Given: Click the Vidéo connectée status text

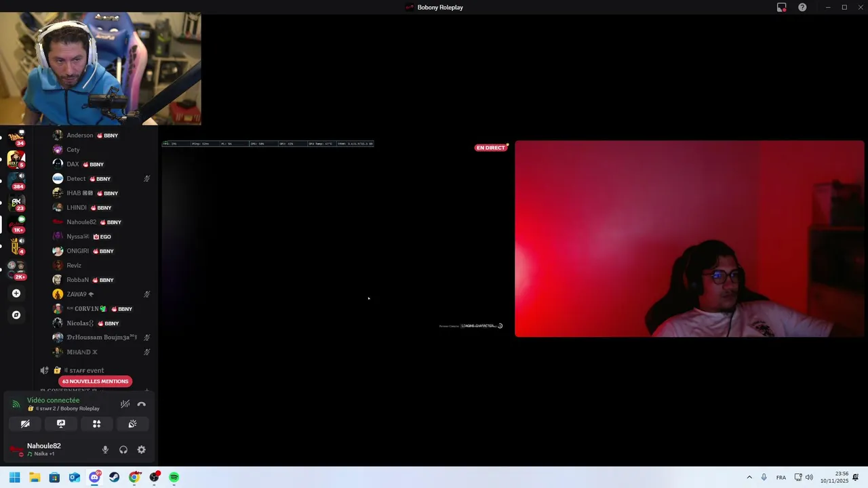Looking at the screenshot, I should 53,401.
